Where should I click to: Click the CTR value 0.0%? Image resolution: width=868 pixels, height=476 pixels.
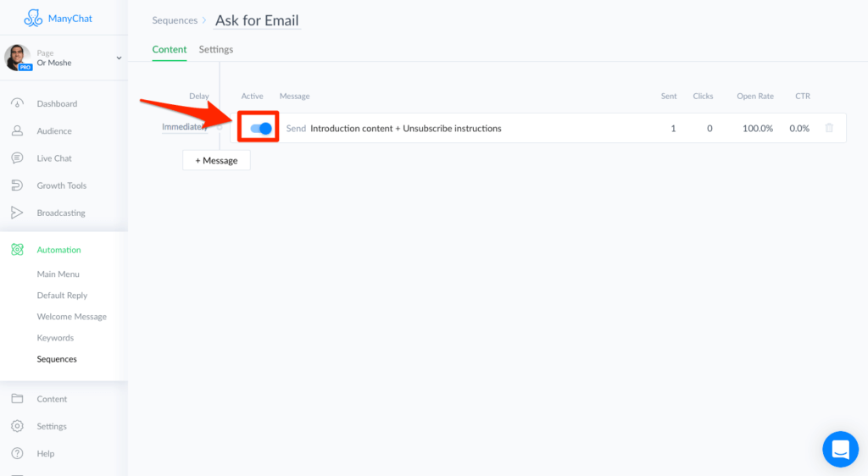pos(799,128)
